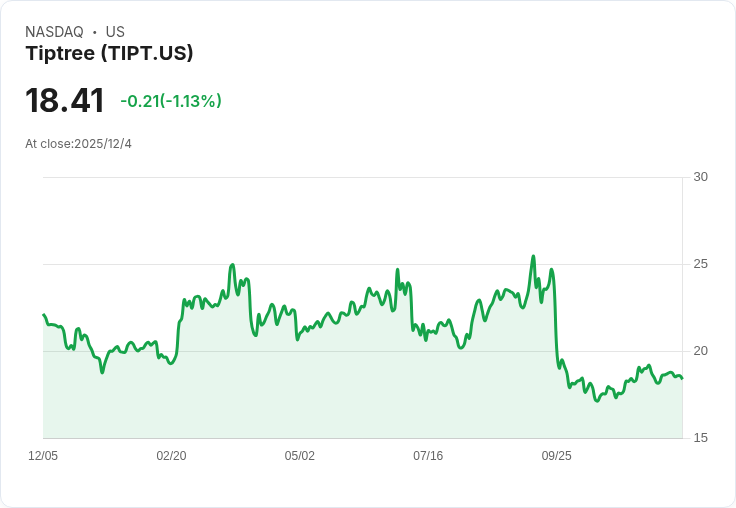The image size is (736, 508).
Task: Click the dot separator between NASDAQ and US
Action: tap(94, 32)
